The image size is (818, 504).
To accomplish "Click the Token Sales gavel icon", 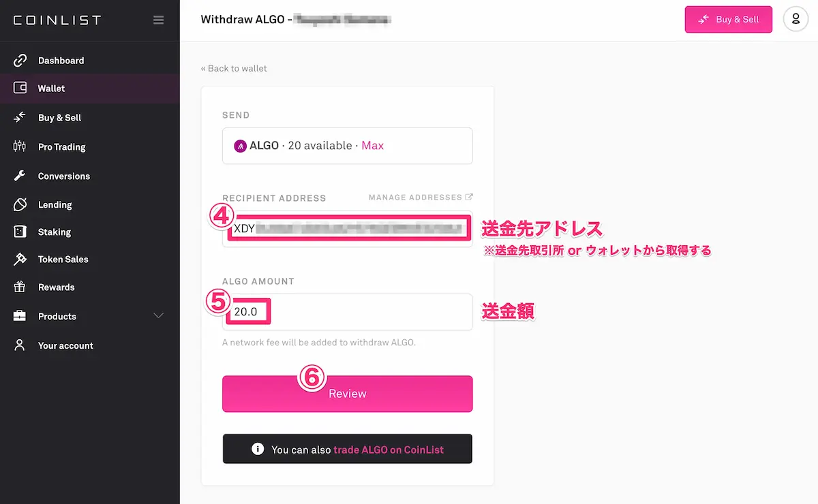I will point(20,259).
